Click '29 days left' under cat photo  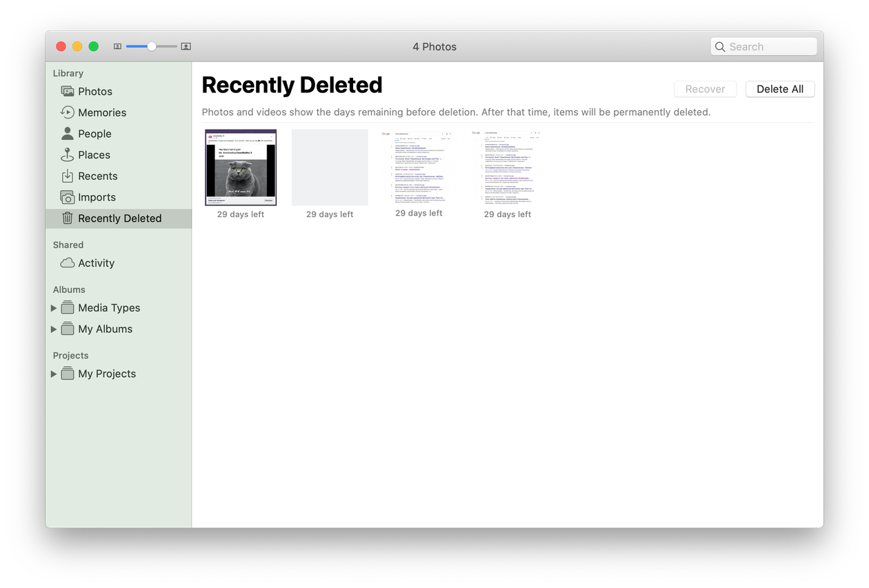(241, 214)
